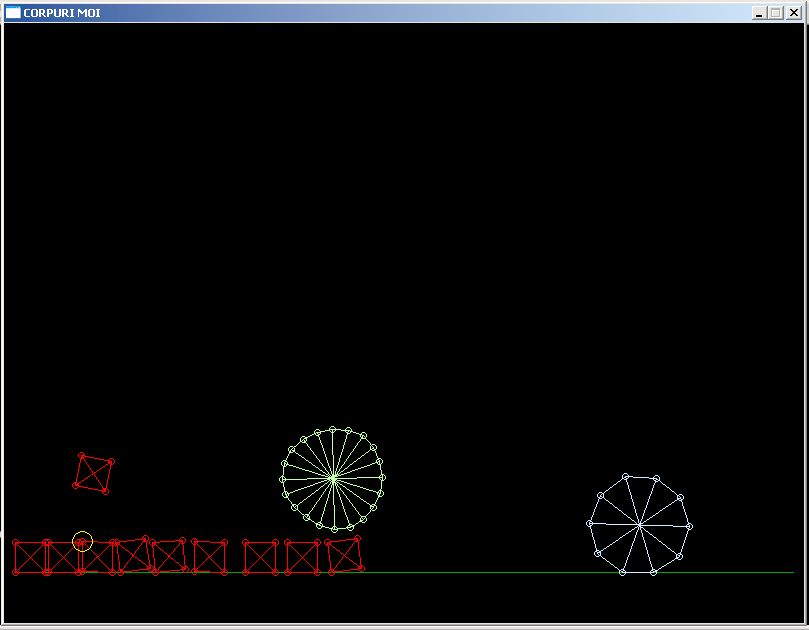
Task: Click the tilted red box floating in the air
Action: tap(93, 473)
